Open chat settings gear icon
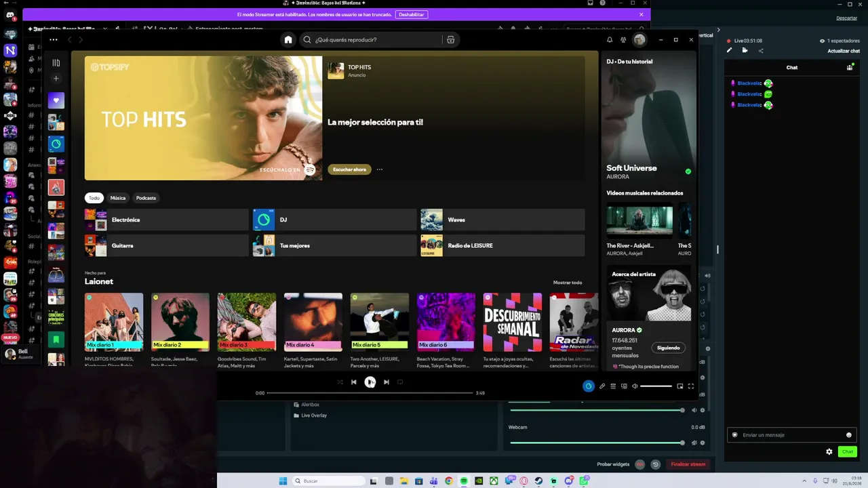 (829, 451)
